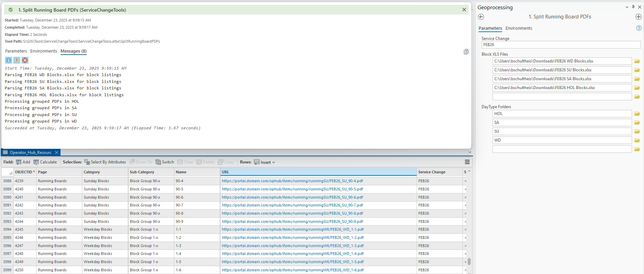Screen dimensions: 644x274
Task: Toggle the warning messages filter
Action: (x=17, y=60)
